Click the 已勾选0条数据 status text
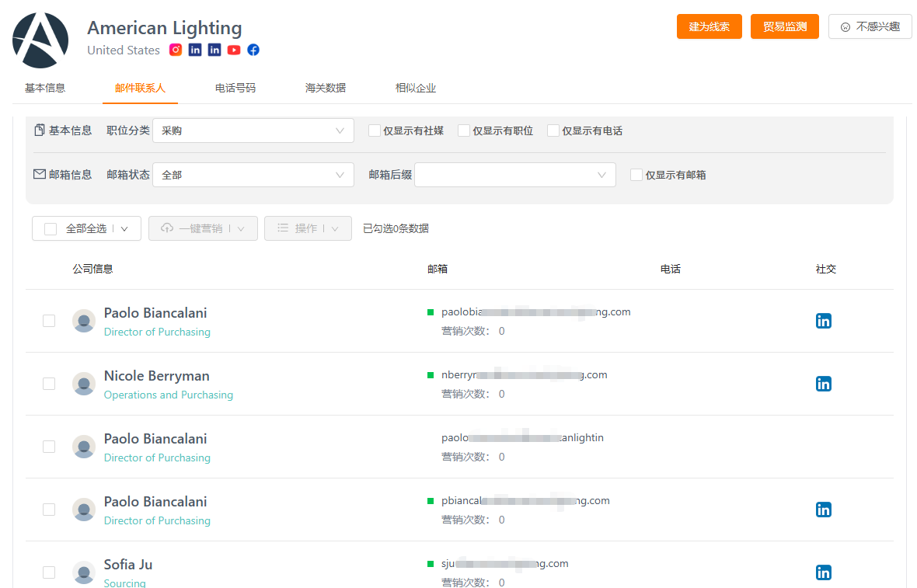The image size is (917, 588). [396, 228]
